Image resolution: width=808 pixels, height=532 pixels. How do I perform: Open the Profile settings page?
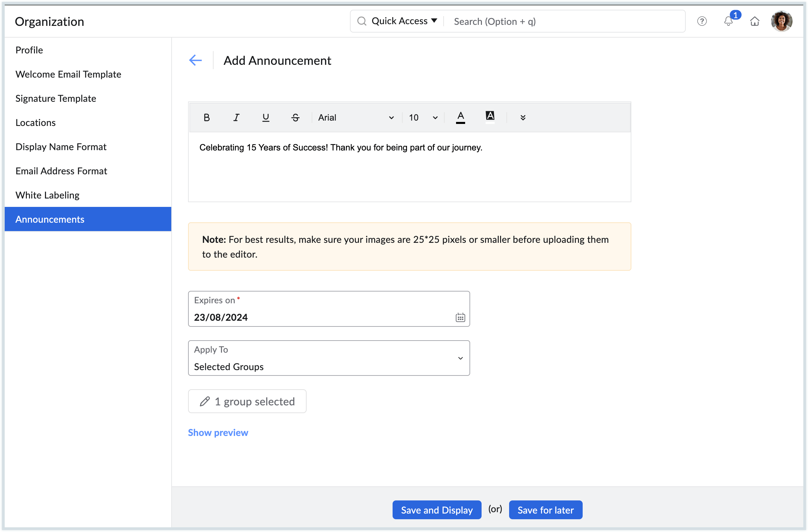[29, 50]
